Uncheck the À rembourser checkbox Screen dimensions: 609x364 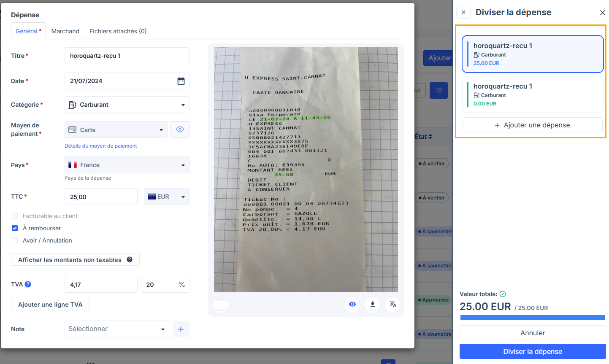coord(15,228)
